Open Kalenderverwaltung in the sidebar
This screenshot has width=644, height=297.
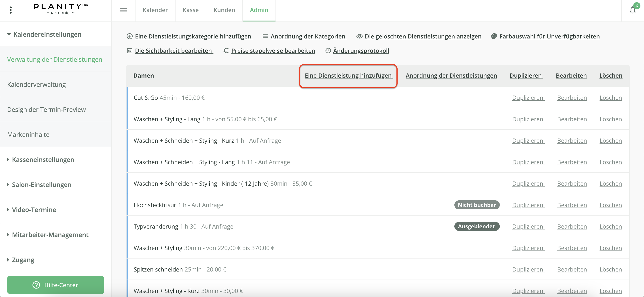tap(36, 85)
